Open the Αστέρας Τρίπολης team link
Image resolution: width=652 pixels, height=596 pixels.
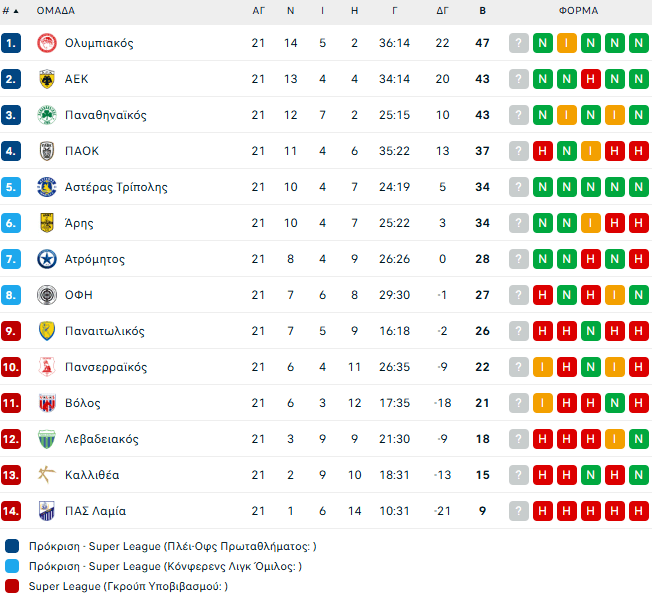116,187
